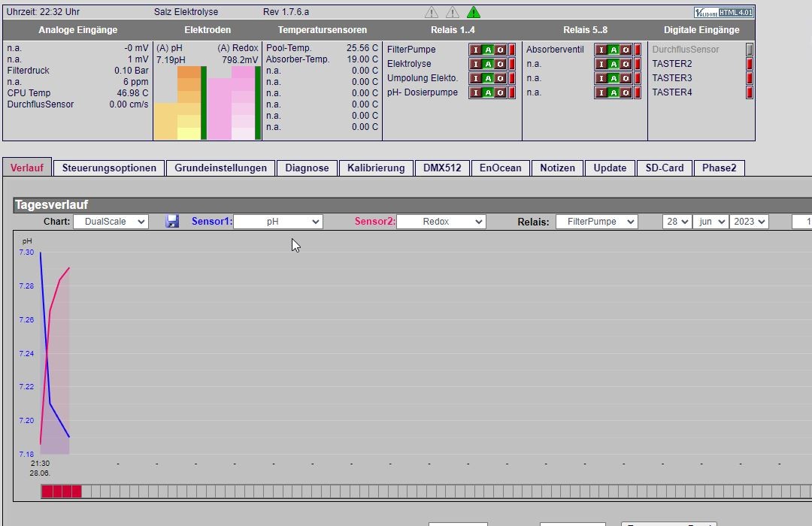Set pH- Dosierpumpe relay to A
This screenshot has height=526, width=812.
[x=488, y=92]
